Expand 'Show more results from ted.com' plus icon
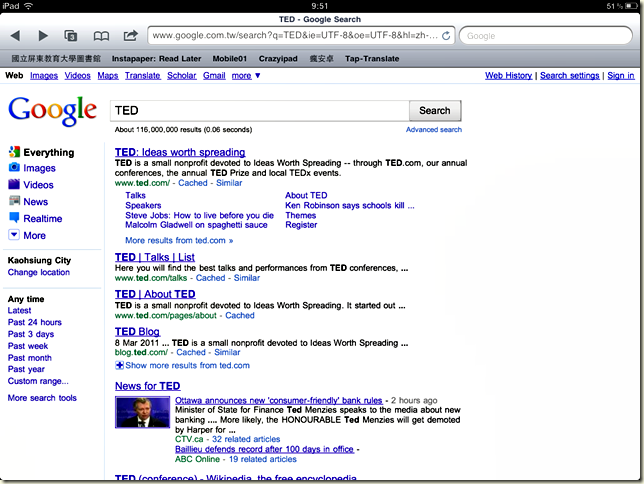Viewport: 644px width, 484px height. (x=119, y=365)
